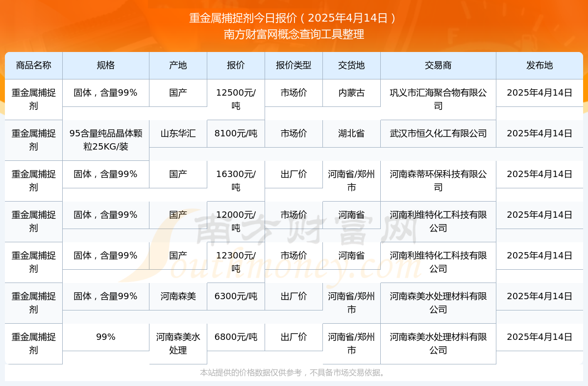The image size is (588, 386).
Task: Click the price cell 12000元/吨
Action: point(236,221)
